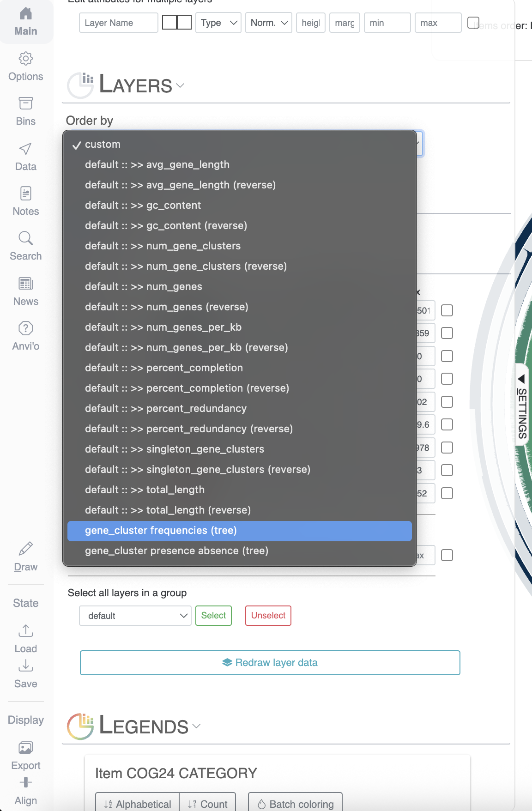Viewport: 532px width, 811px height.
Task: Expand the default layer group dropdown
Action: [135, 616]
